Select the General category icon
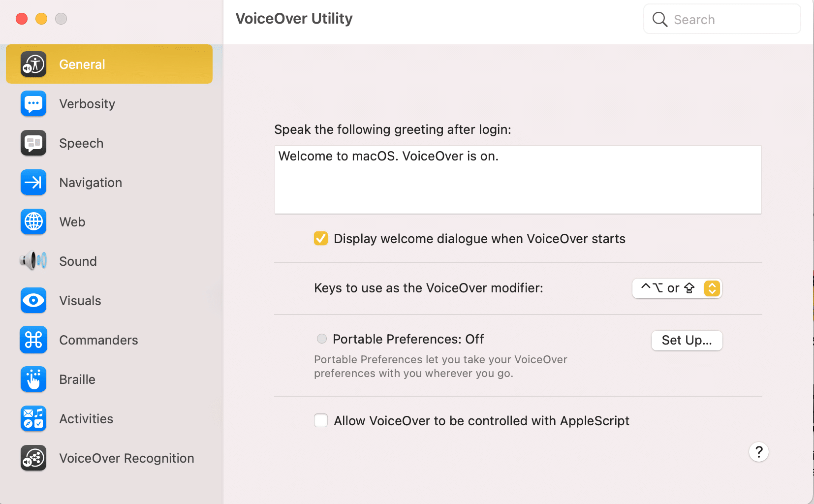Viewport: 814px width, 504px height. (32, 64)
